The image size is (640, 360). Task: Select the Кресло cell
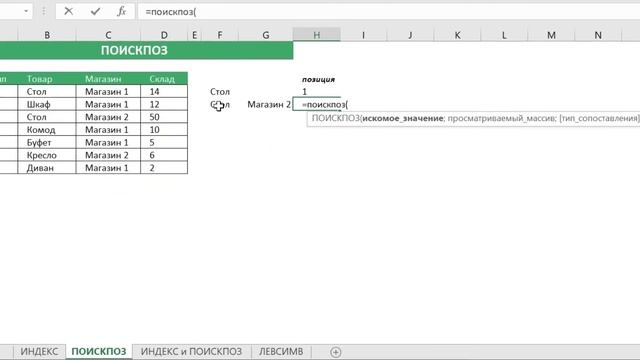tap(47, 155)
